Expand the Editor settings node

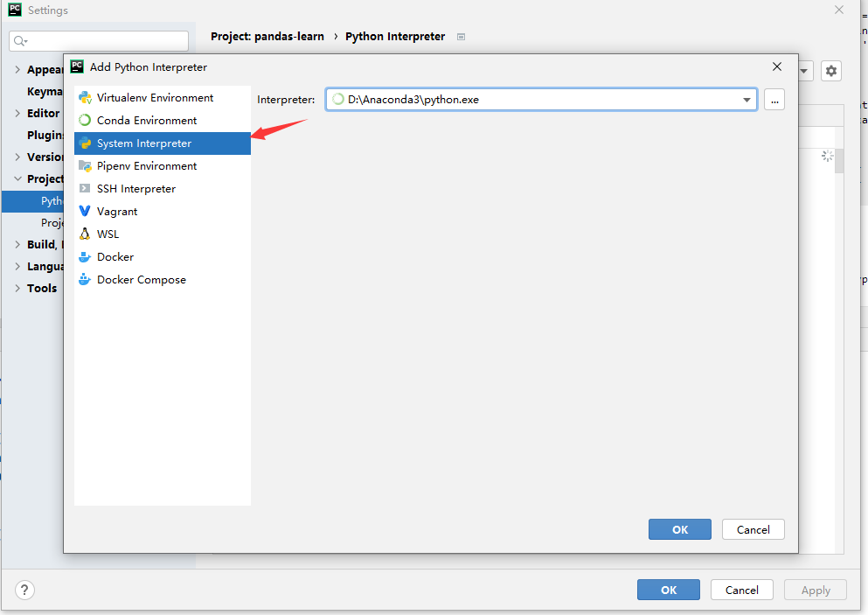(17, 113)
